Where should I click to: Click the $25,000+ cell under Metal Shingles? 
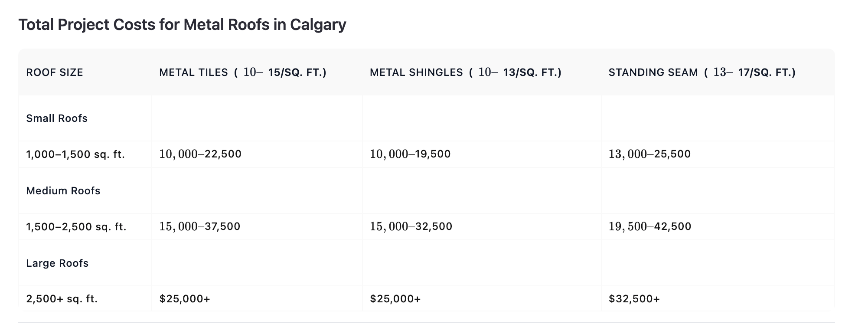[395, 299]
